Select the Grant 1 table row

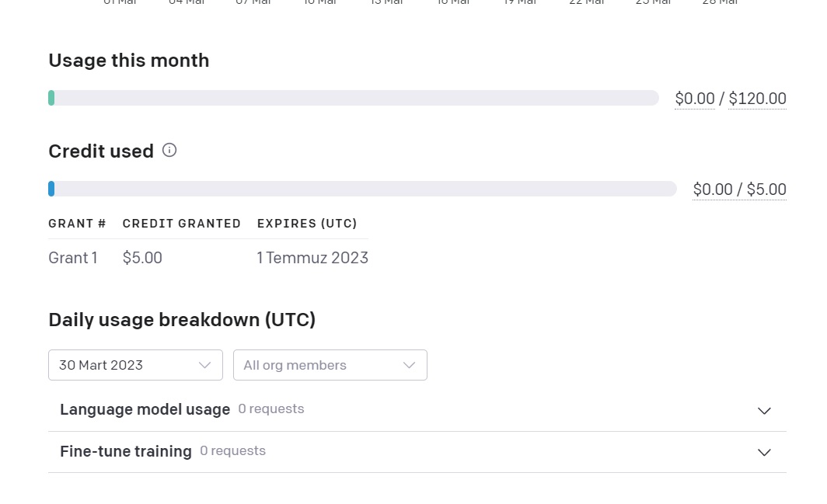point(208,258)
